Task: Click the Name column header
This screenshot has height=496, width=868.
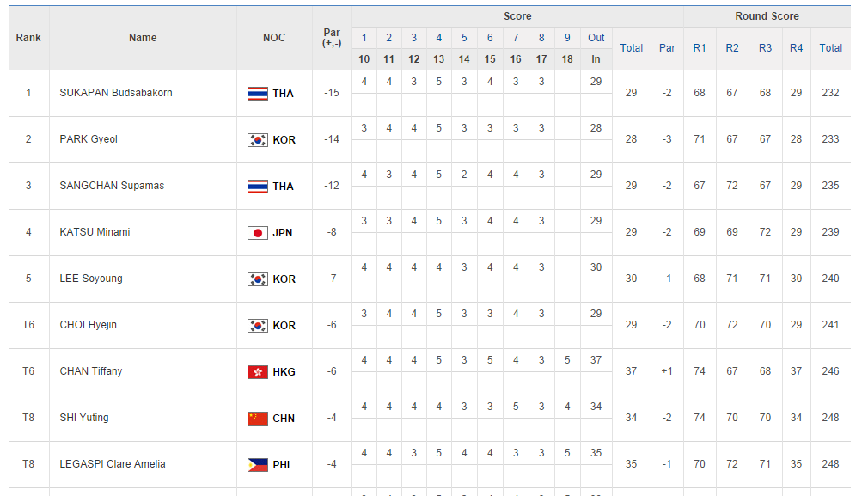Action: (x=143, y=38)
